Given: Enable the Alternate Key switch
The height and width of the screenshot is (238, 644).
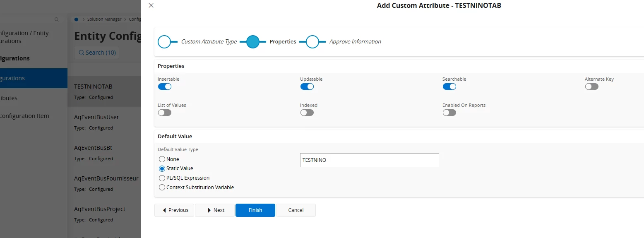Looking at the screenshot, I should pos(591,87).
